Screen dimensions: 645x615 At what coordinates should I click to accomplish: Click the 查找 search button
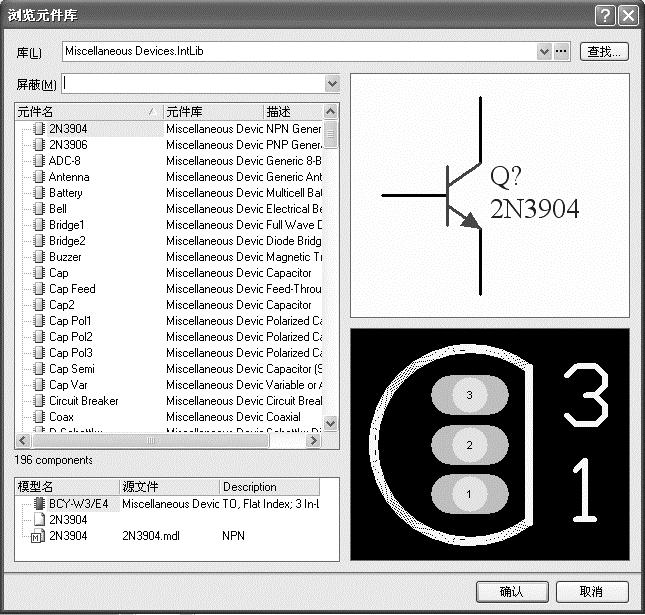coord(603,51)
